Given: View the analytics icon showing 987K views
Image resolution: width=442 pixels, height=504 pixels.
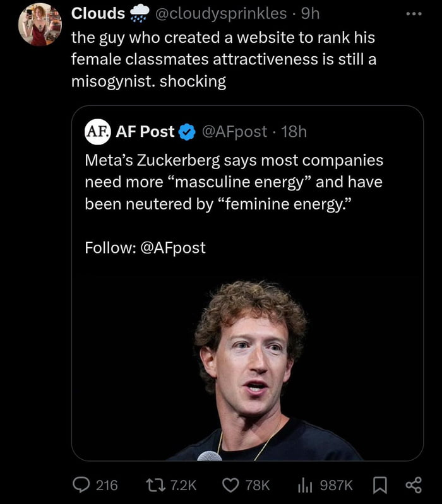Looking at the screenshot, I should pos(306,484).
